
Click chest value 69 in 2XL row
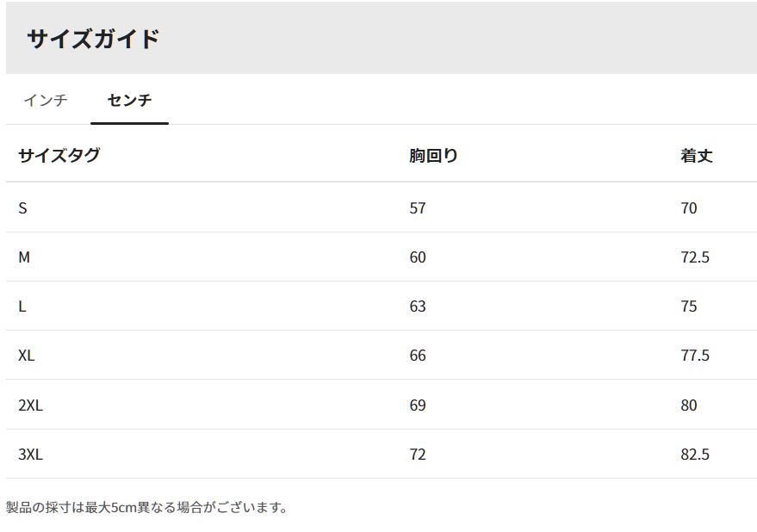click(x=418, y=405)
